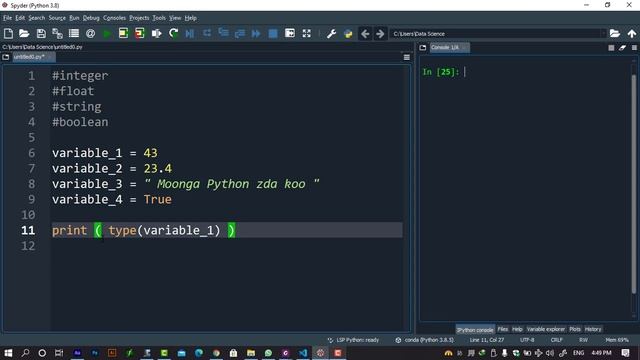Go to previous cursor position arrow
This screenshot has height=360, width=640.
pos(365,33)
